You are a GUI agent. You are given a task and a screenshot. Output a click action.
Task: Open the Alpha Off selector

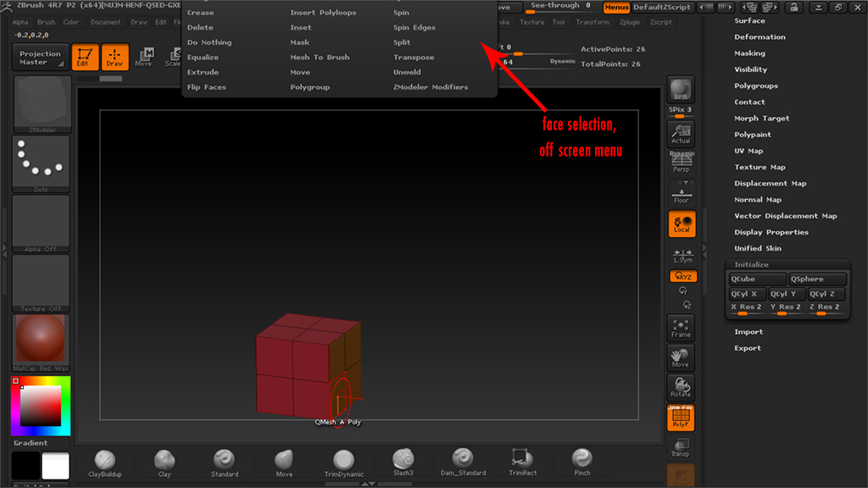(41, 224)
